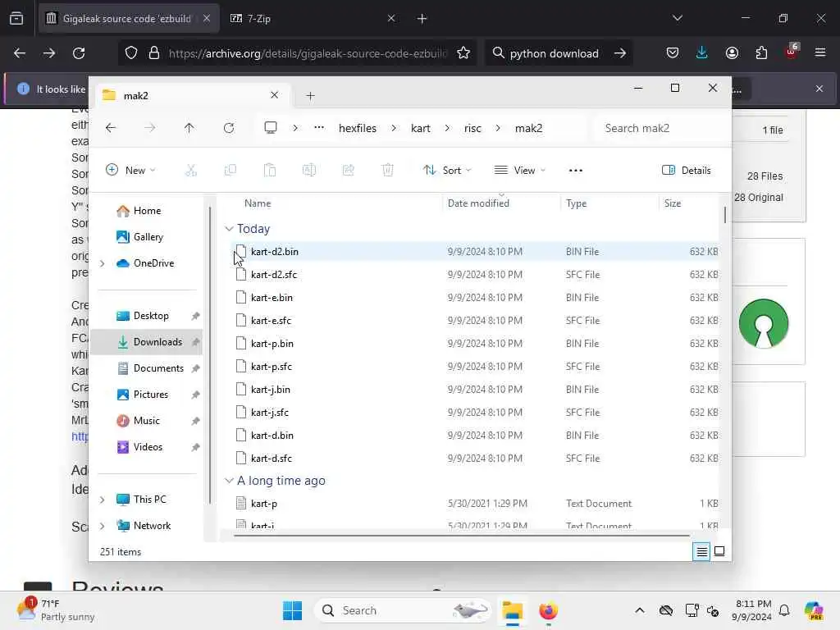Viewport: 840px width, 630px height.
Task: Open the View dropdown menu
Action: click(519, 171)
